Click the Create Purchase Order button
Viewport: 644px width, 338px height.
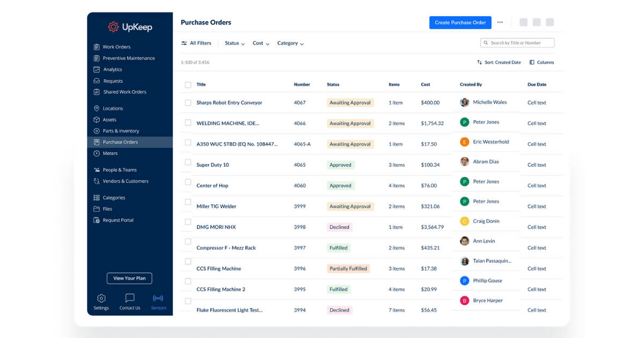[x=460, y=23]
